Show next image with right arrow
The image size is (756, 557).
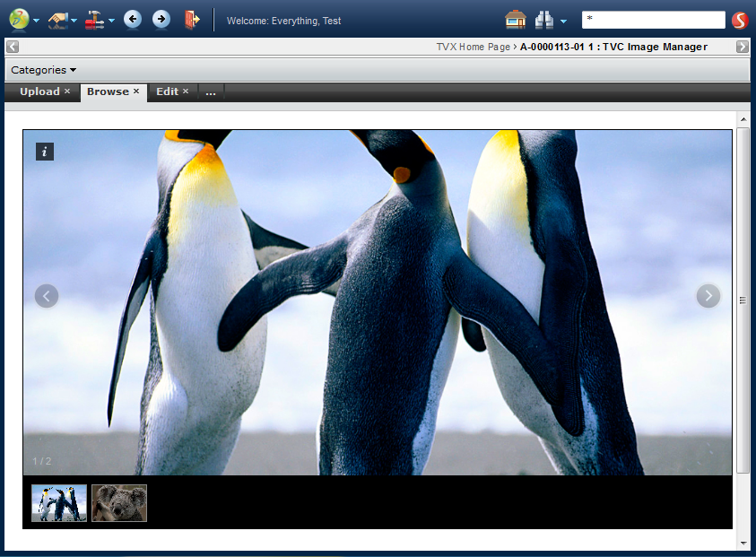(x=708, y=295)
